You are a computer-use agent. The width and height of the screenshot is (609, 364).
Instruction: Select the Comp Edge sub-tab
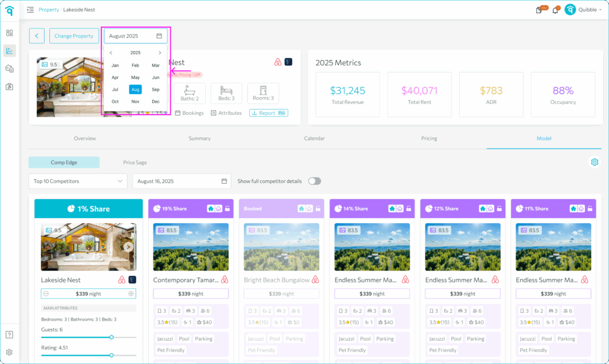[x=64, y=162]
